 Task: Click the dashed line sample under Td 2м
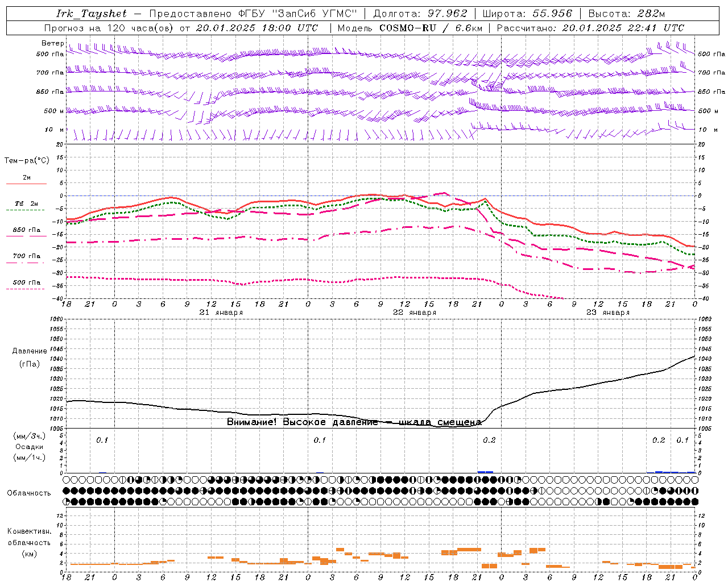[26, 210]
